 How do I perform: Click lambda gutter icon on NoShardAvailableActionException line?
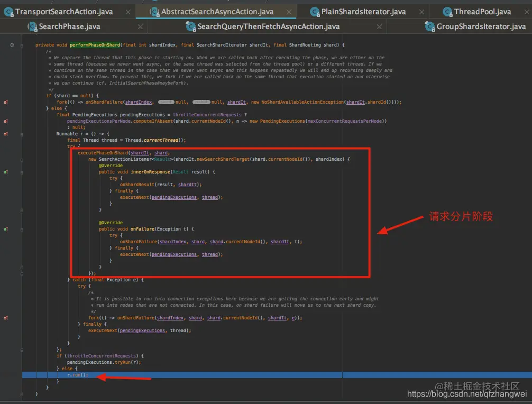click(6, 102)
